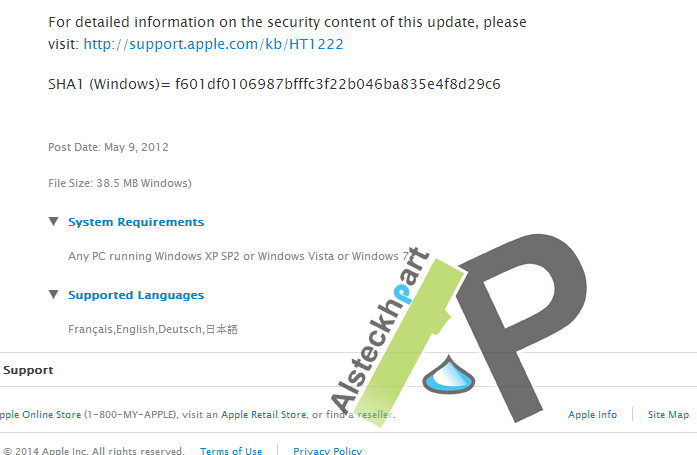This screenshot has width=697, height=455.
Task: Collapse the System Requirements disclosure triangle
Action: pyautogui.click(x=54, y=221)
